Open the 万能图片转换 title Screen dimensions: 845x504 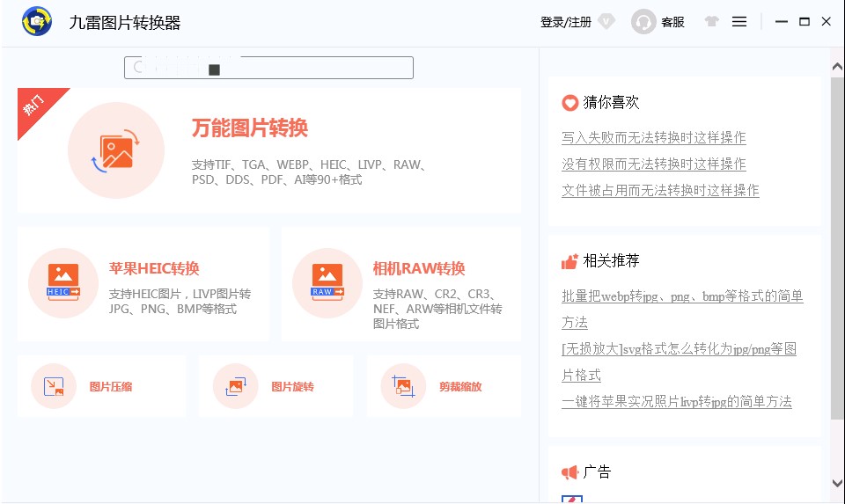tap(249, 128)
